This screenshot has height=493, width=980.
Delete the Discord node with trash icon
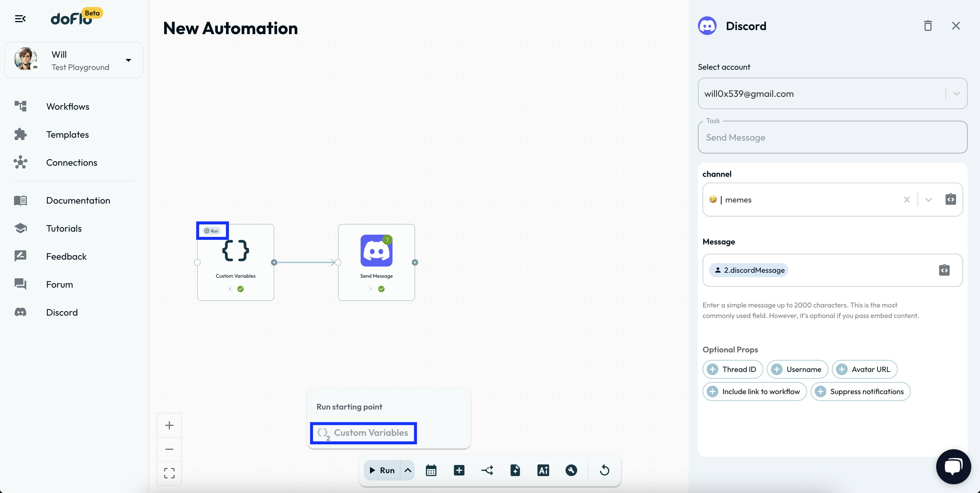click(x=928, y=26)
